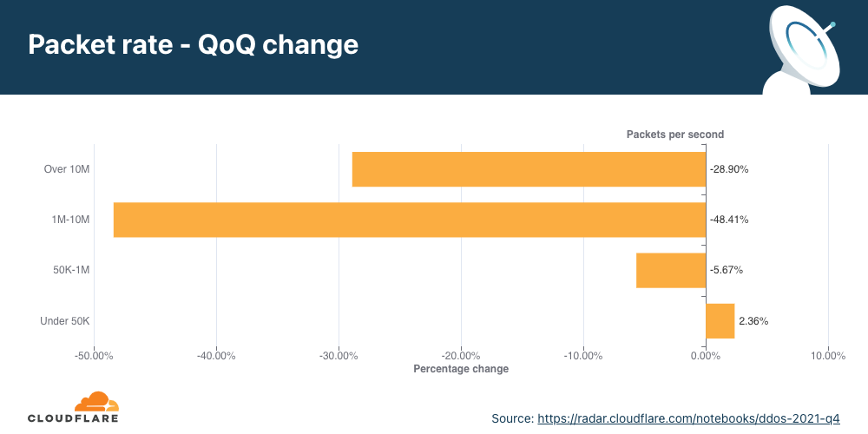The image size is (868, 434).
Task: Open the radar.cloudflare.com source link
Action: coord(689,418)
